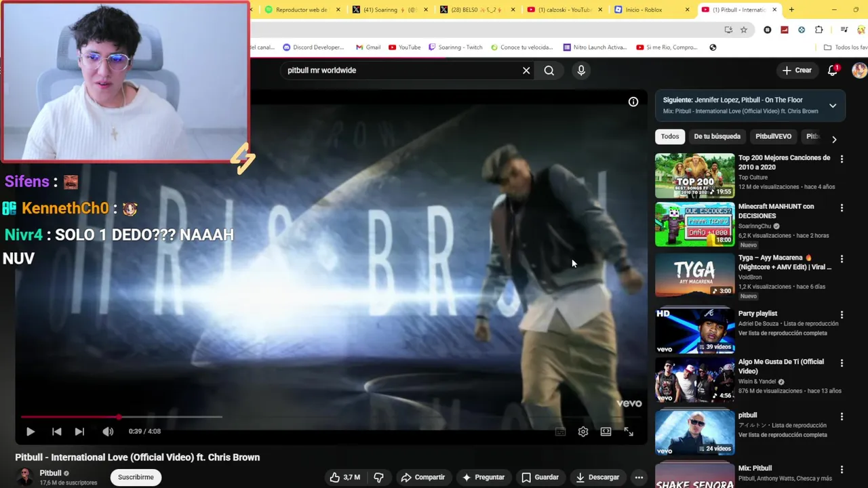Open 'Ver lista de reproducción completa' under Party playlist
868x488 pixels.
coord(783,333)
